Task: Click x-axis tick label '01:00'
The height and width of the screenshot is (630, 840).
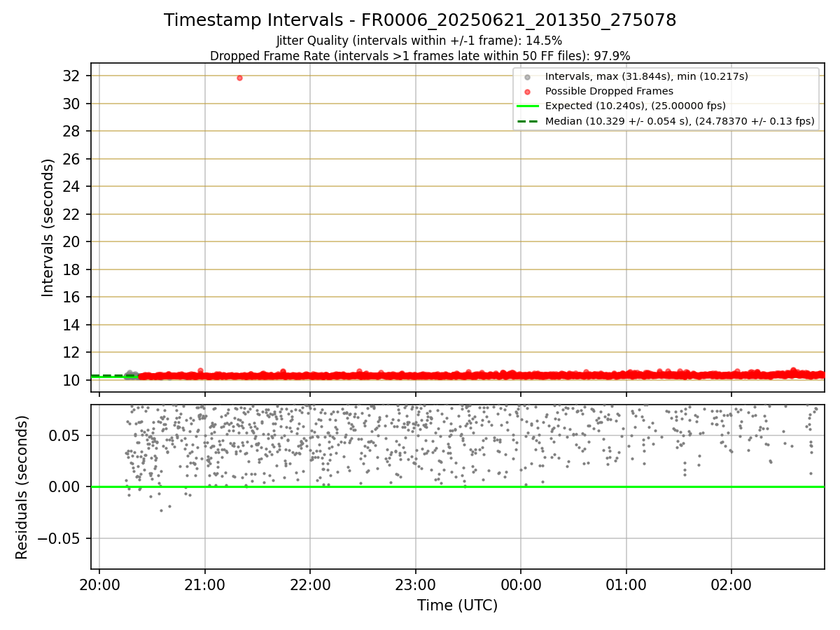Action: (626, 585)
